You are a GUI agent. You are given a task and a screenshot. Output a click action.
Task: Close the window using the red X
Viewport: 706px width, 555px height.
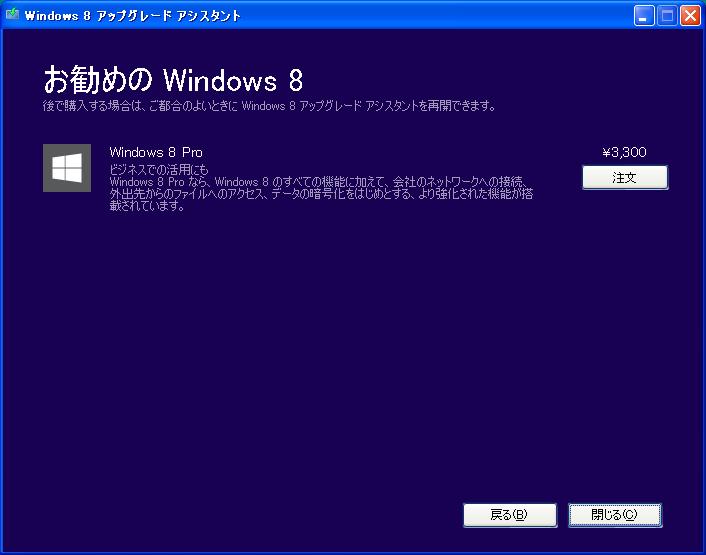pyautogui.click(x=690, y=16)
